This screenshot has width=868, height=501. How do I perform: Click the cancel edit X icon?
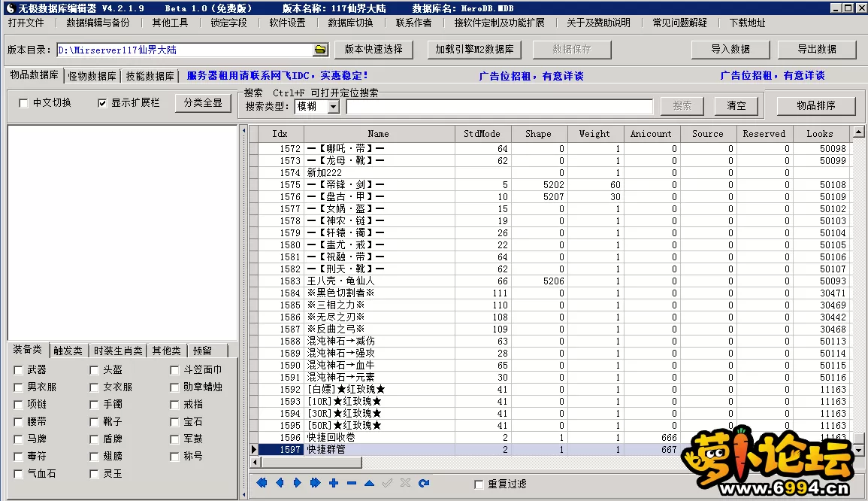point(405,483)
